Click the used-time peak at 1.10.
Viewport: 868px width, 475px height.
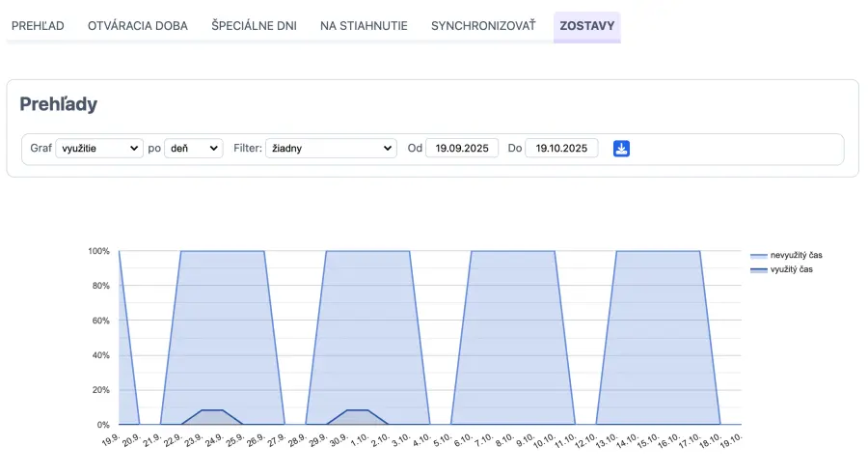(358, 411)
